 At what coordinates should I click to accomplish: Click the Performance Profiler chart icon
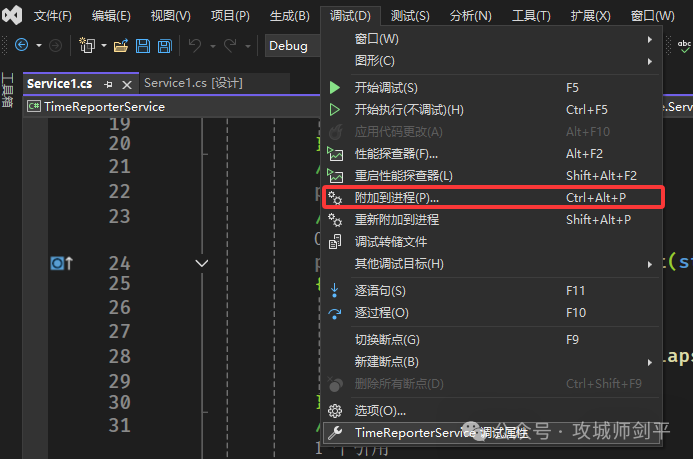[335, 154]
